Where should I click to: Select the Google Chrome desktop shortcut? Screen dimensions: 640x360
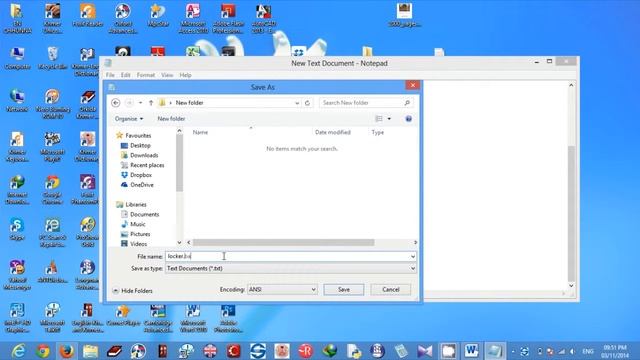pos(52,190)
